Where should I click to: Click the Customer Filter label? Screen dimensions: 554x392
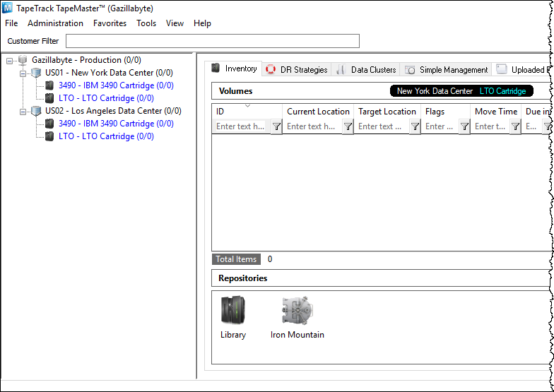point(33,41)
